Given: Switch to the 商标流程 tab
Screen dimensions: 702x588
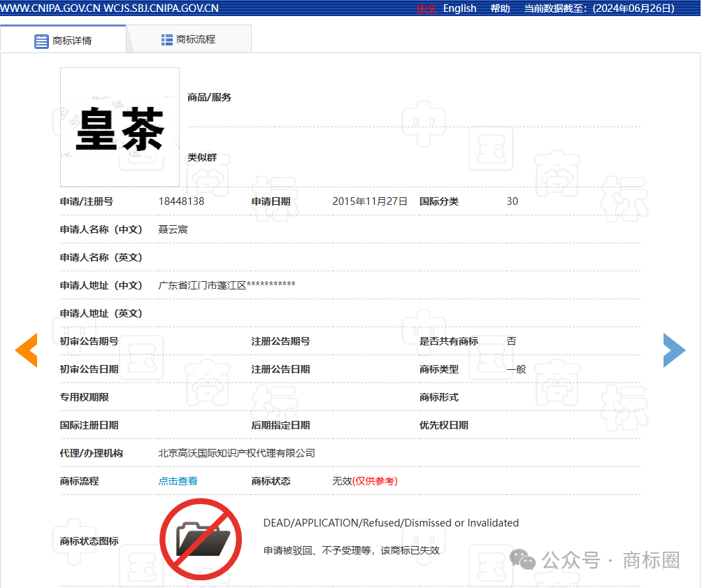Looking at the screenshot, I should point(189,39).
